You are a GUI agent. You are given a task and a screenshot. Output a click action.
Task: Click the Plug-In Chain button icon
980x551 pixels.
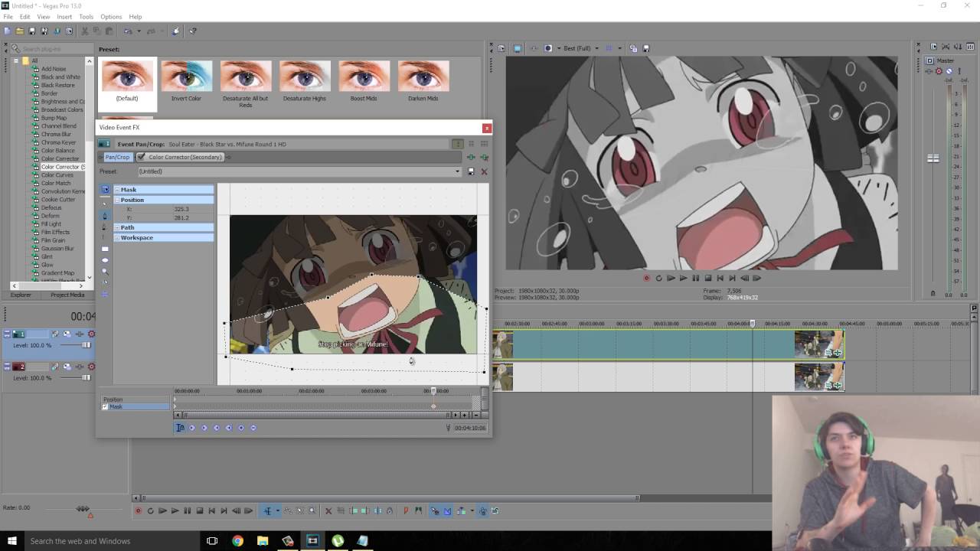click(x=471, y=157)
